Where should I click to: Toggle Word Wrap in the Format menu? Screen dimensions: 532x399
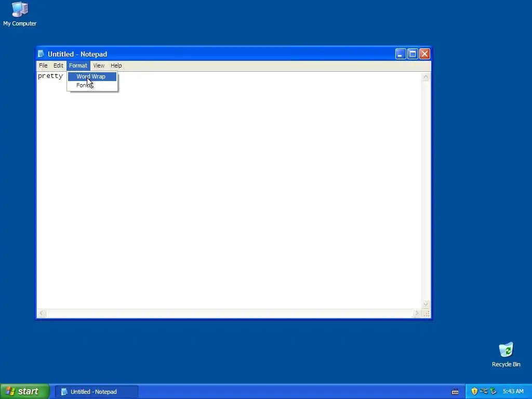pyautogui.click(x=92, y=76)
